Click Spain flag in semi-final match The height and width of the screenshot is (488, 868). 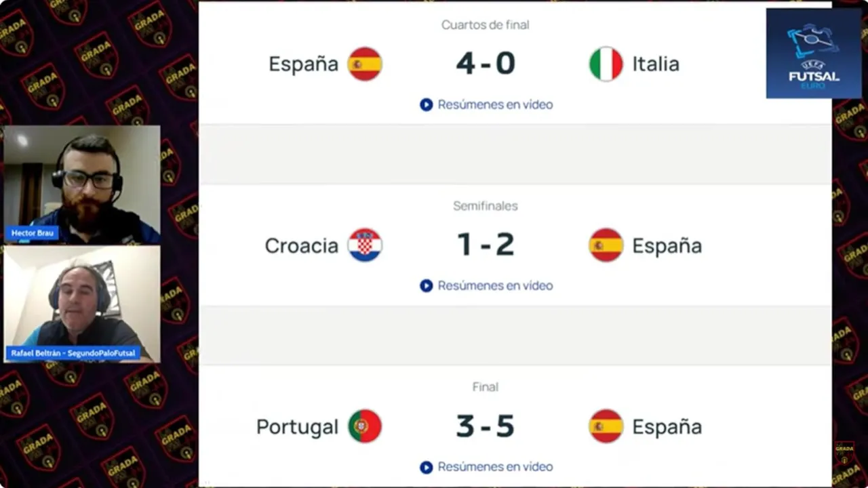pyautogui.click(x=606, y=245)
